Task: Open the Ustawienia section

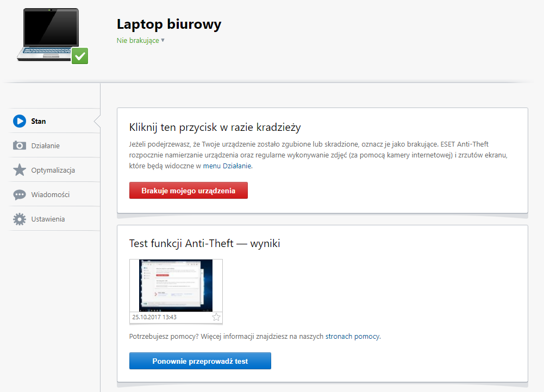Action: 54,219
